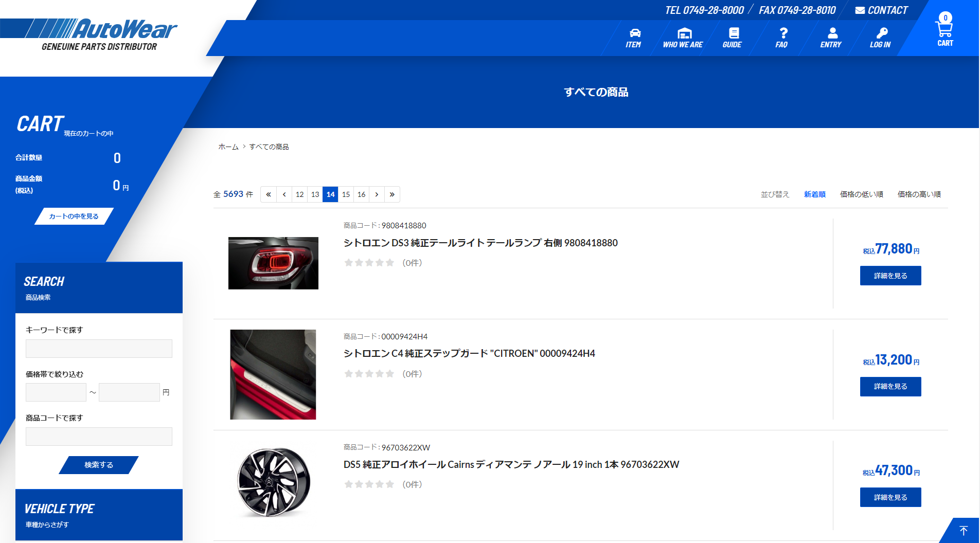Click the CONTACT envelope link
This screenshot has height=543, width=980.
coord(881,10)
